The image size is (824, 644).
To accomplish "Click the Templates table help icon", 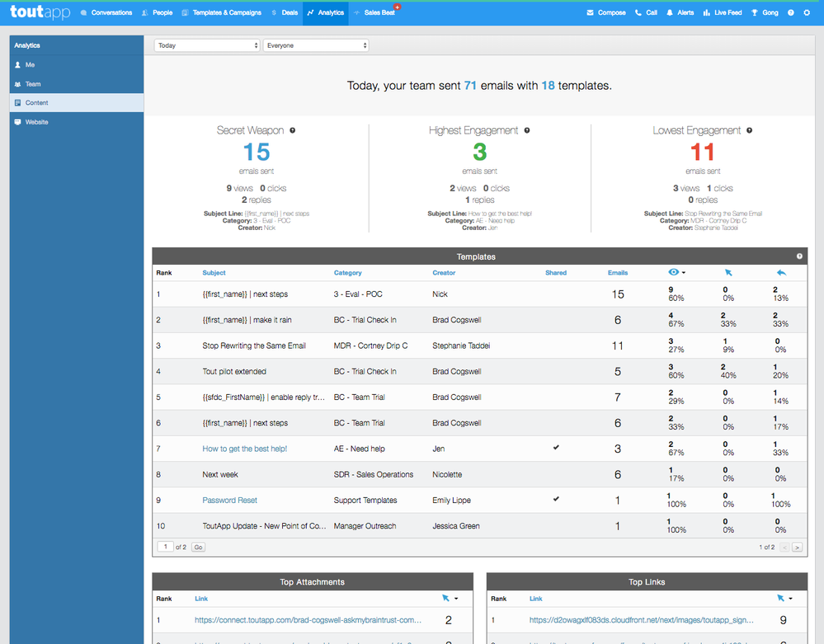I will tap(799, 256).
